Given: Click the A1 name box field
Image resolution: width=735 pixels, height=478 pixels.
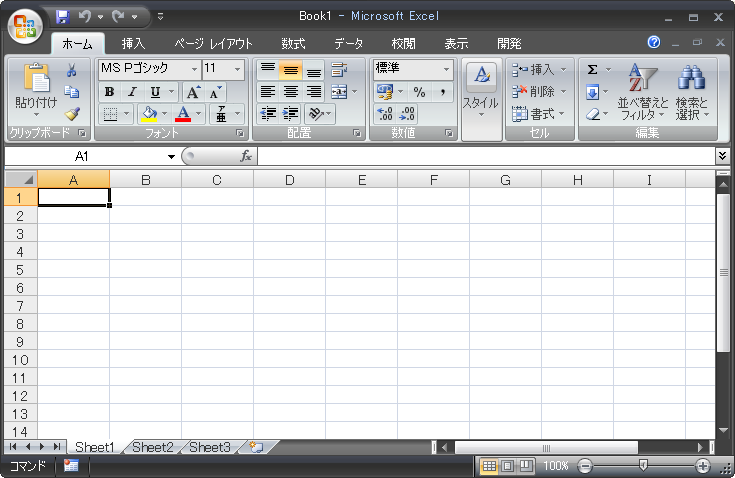Looking at the screenshot, I should (82, 156).
